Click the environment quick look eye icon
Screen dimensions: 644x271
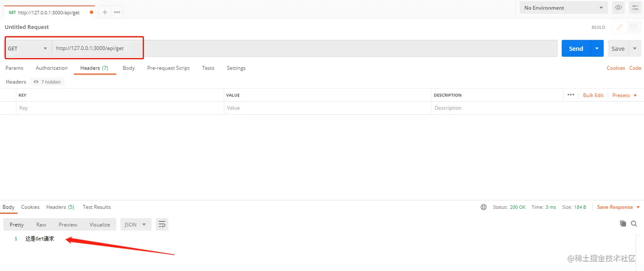[618, 8]
